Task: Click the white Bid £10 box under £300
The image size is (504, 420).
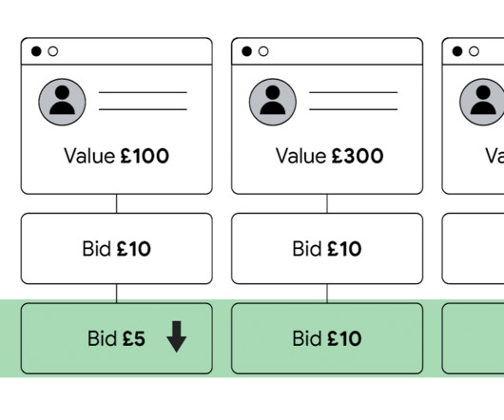Action: [x=327, y=249]
